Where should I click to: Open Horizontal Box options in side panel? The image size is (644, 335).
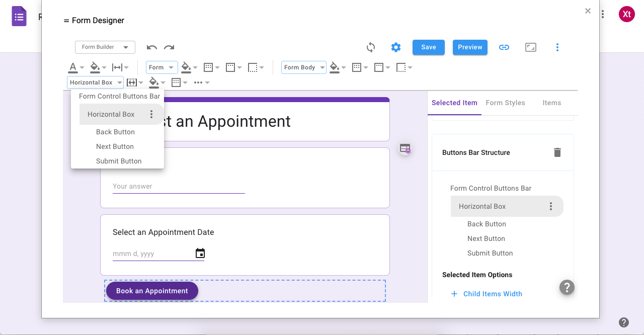[551, 206]
